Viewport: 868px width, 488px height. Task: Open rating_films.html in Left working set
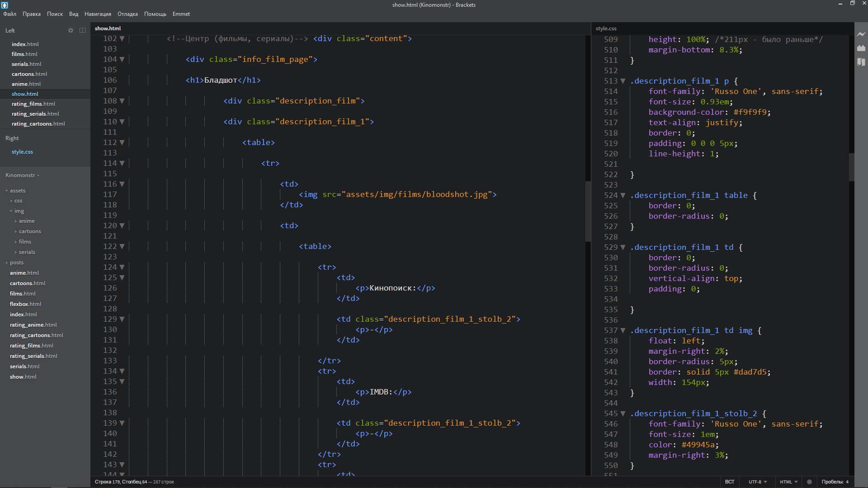[33, 104]
